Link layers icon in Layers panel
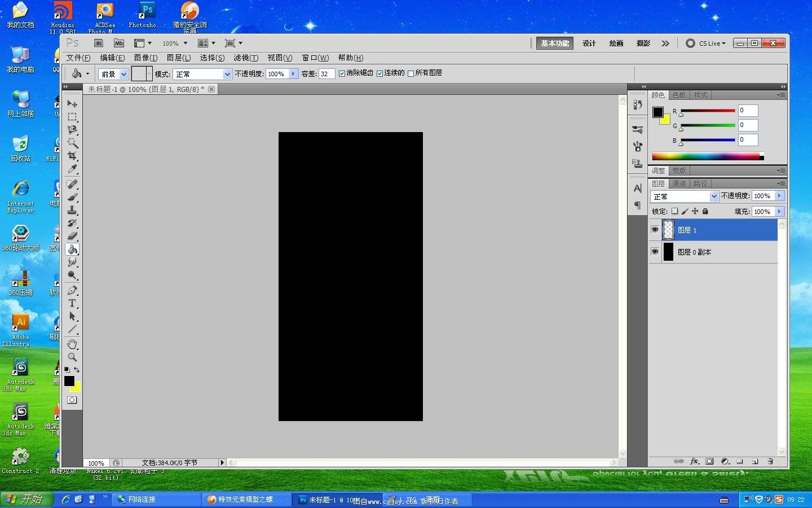Screen dimensions: 812x508 point(679,461)
